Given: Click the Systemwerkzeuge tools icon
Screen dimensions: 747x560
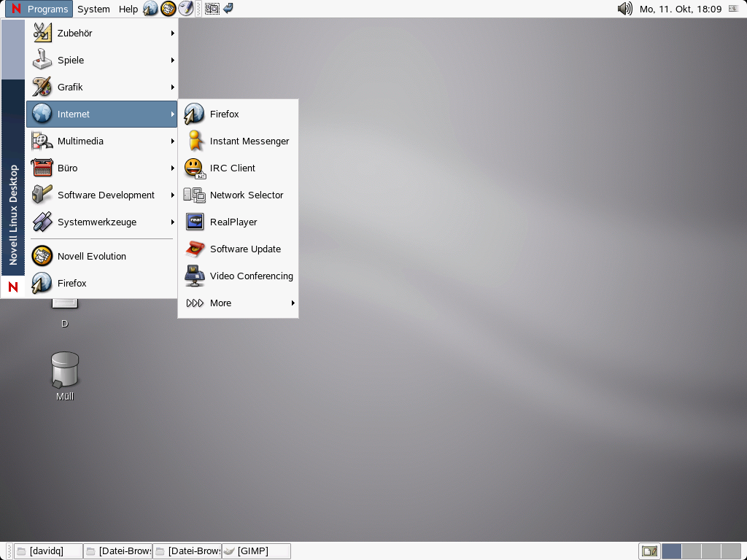Looking at the screenshot, I should click(x=42, y=222).
